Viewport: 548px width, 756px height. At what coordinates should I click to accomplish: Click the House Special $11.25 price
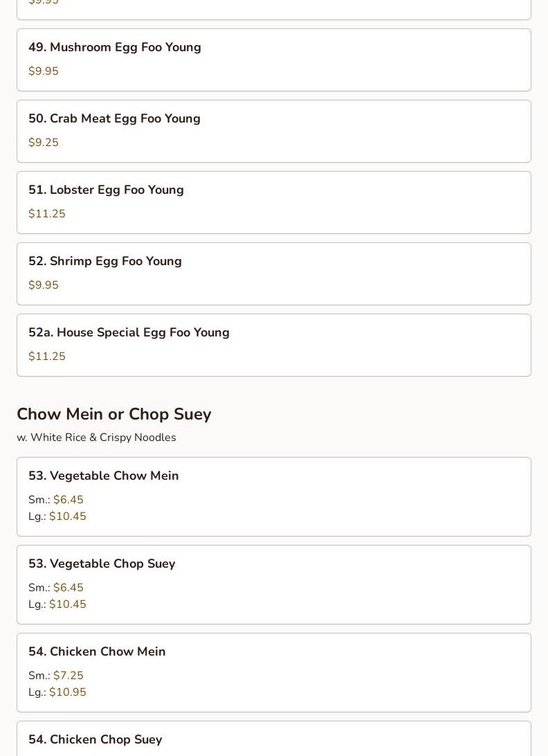[x=47, y=357]
